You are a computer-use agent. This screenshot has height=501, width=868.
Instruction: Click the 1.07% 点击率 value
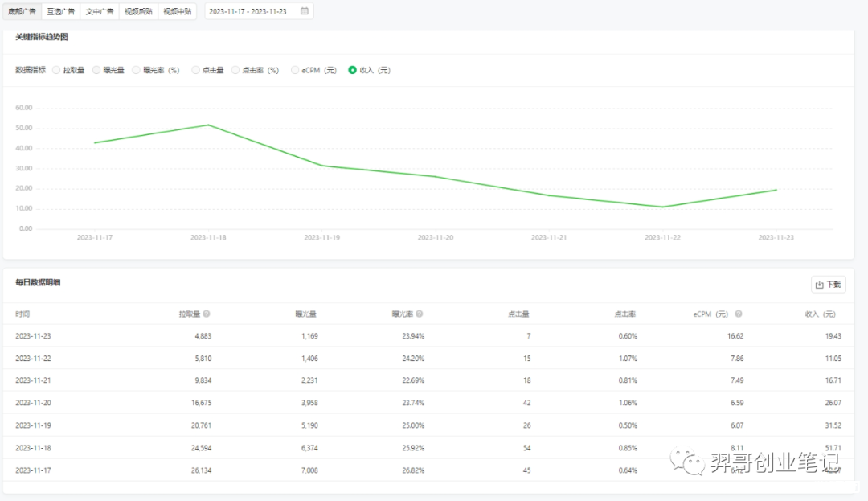pos(628,358)
